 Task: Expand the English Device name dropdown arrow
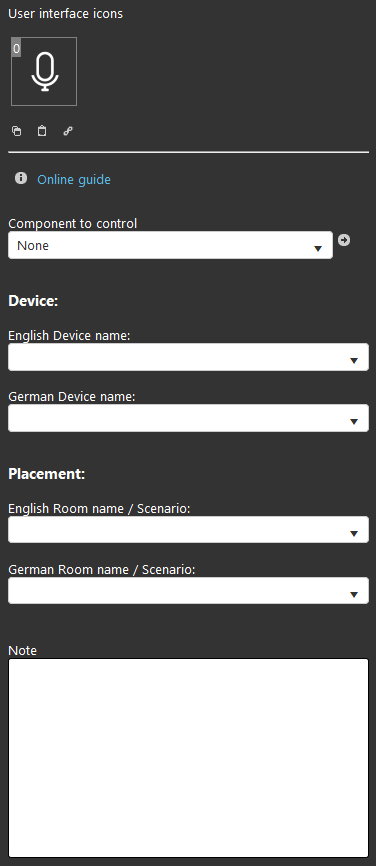[x=354, y=361]
